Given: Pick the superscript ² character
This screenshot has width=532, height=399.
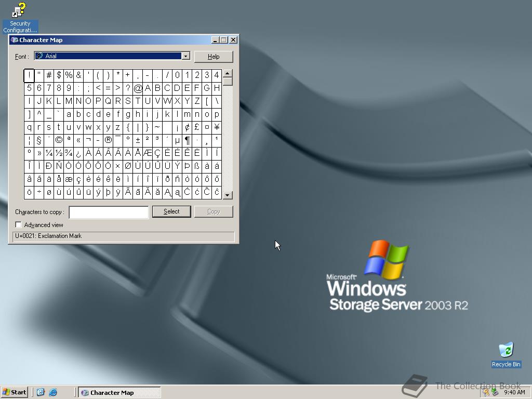Looking at the screenshot, I should click(x=148, y=140).
